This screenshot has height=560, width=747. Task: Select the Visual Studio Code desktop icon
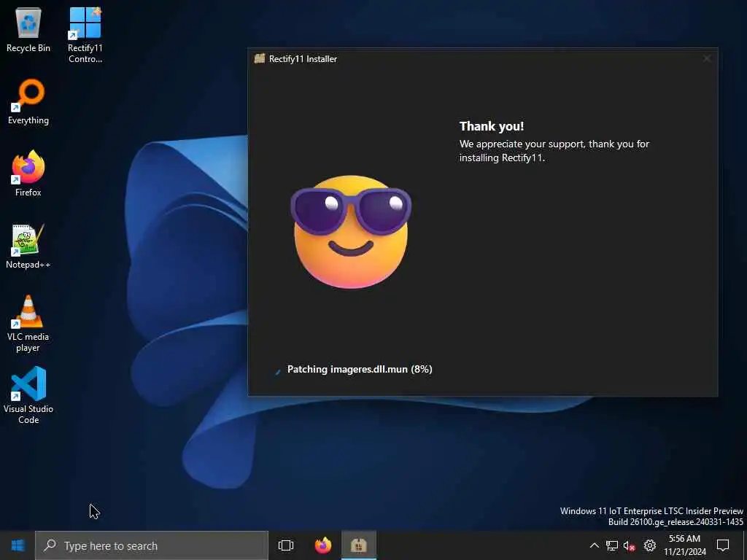point(28,395)
